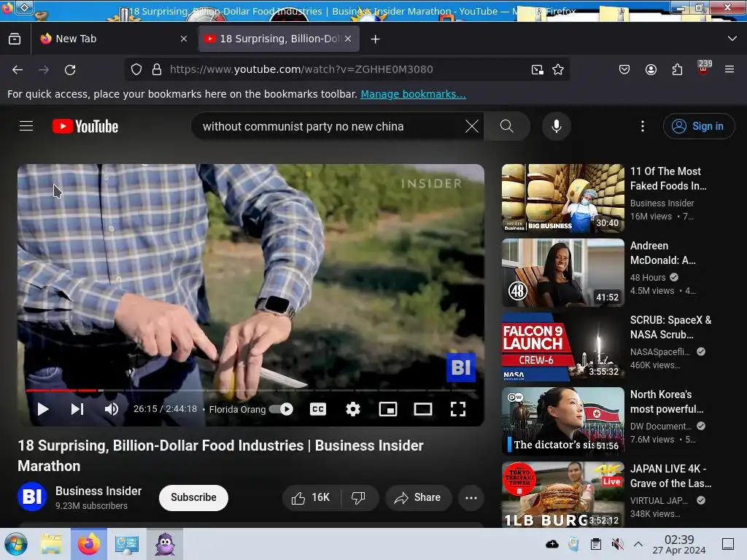Open YouTube settings three-dot menu
747x560 pixels.
(643, 126)
